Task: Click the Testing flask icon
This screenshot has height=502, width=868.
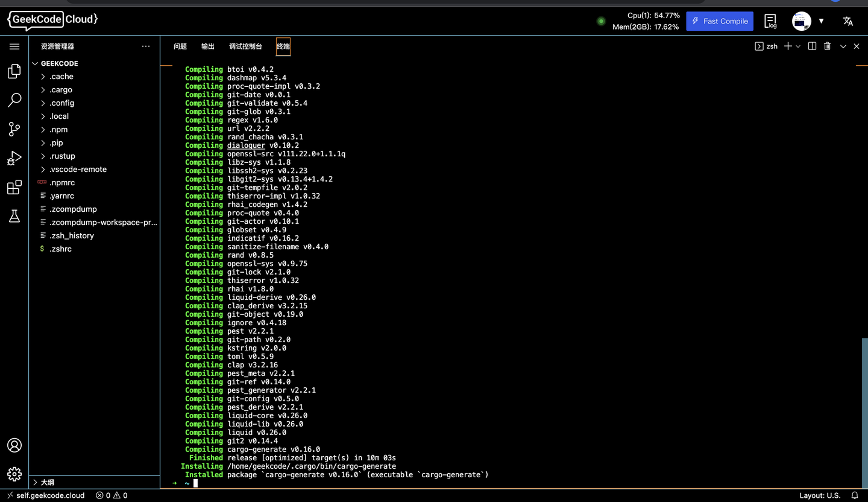Action: pos(14,216)
